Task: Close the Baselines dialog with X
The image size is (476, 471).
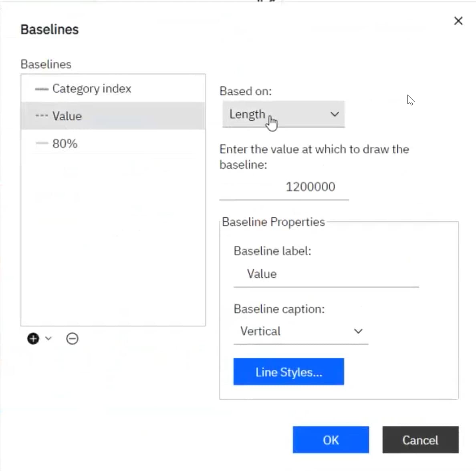Action: click(458, 21)
